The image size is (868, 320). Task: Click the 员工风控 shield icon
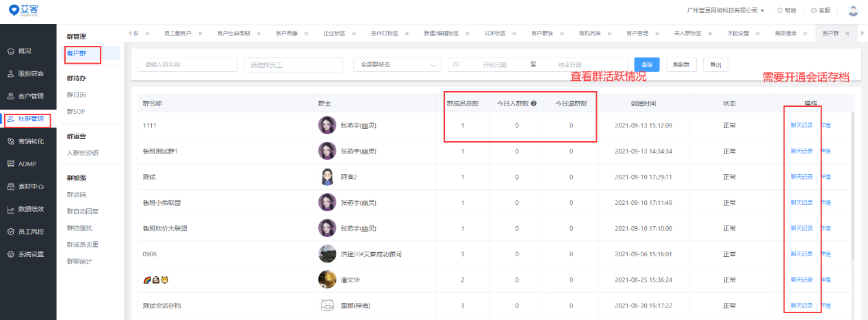[x=11, y=232]
